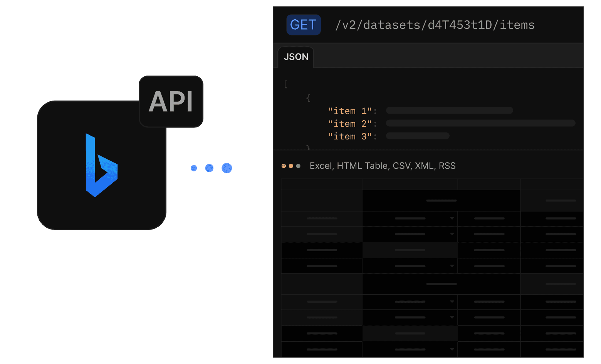
Task: Click the Excel, HTML Table, CSV, XML, RSS label
Action: click(383, 166)
